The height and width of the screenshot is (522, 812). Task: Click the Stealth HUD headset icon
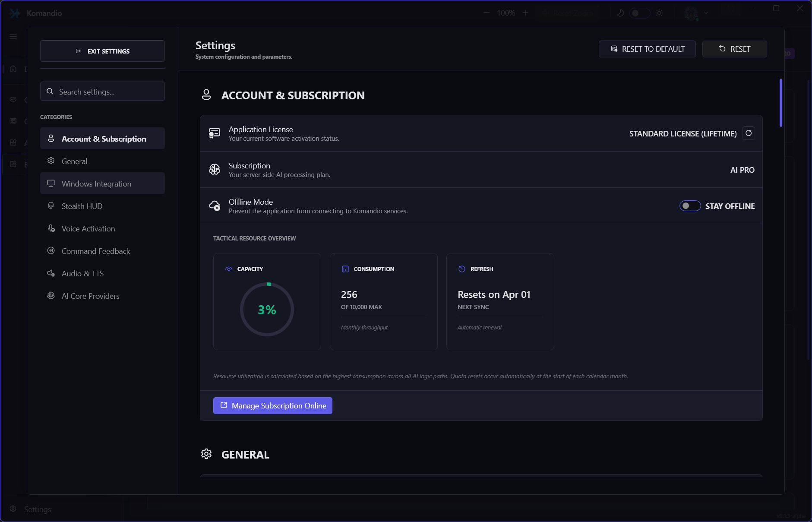[51, 206]
